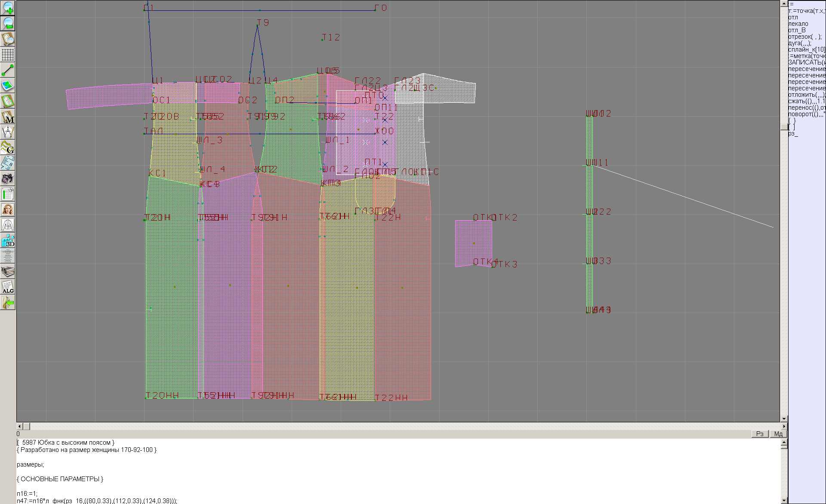Click canvas vertical scrollbar down arrow
This screenshot has width=826, height=504.
[784, 418]
